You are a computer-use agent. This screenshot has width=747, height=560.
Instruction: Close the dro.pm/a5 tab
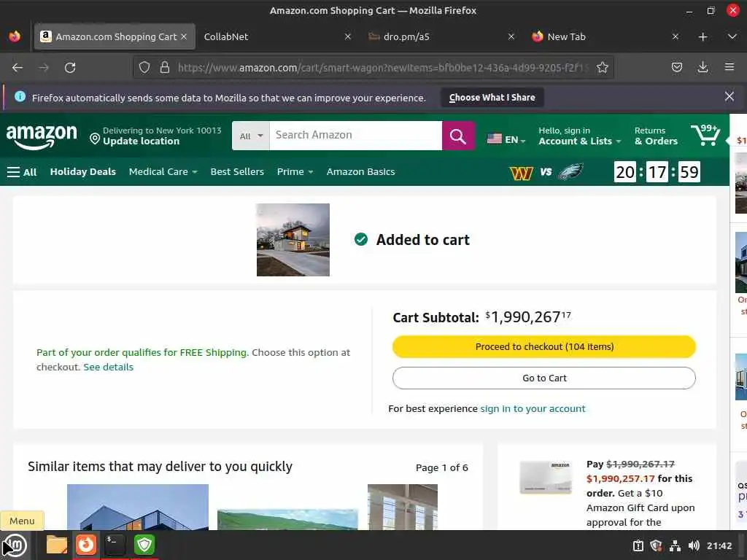click(511, 36)
